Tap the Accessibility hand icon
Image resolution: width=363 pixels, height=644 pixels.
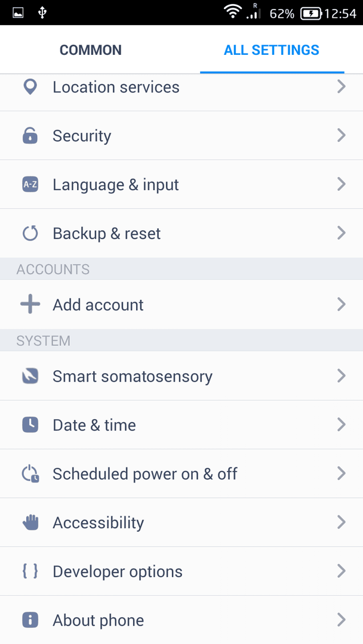tap(30, 522)
